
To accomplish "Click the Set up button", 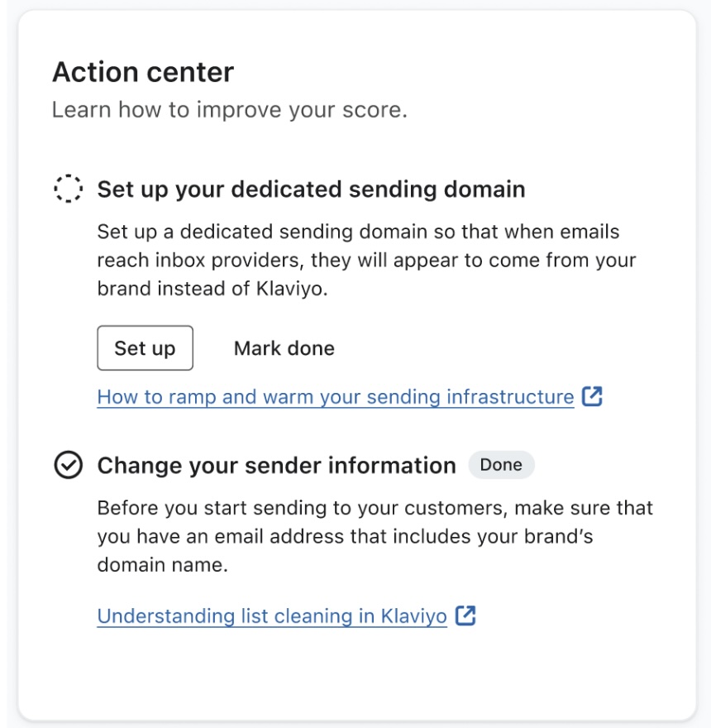I will pyautogui.click(x=145, y=348).
